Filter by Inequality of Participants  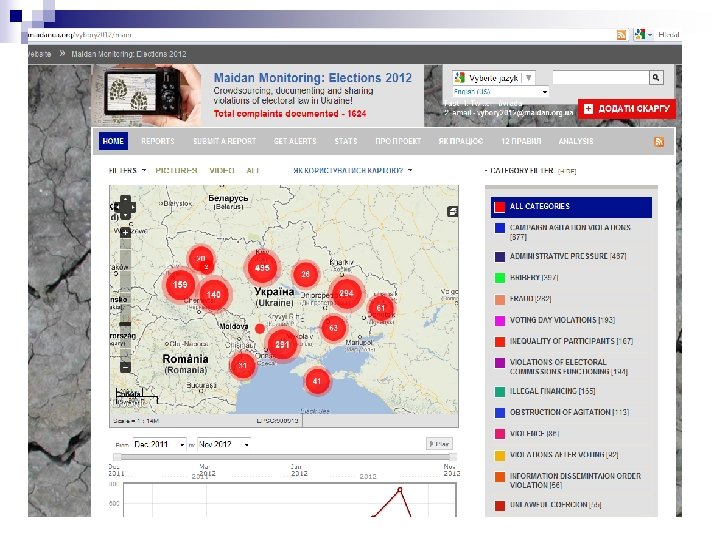564,341
